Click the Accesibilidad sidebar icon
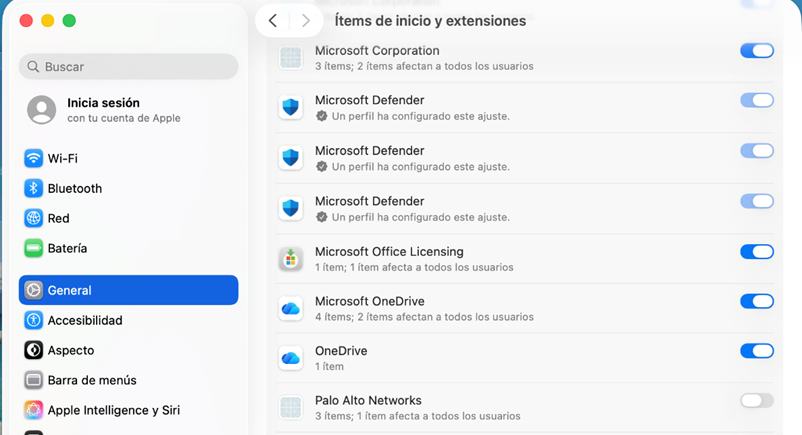The image size is (802, 435). (x=34, y=320)
